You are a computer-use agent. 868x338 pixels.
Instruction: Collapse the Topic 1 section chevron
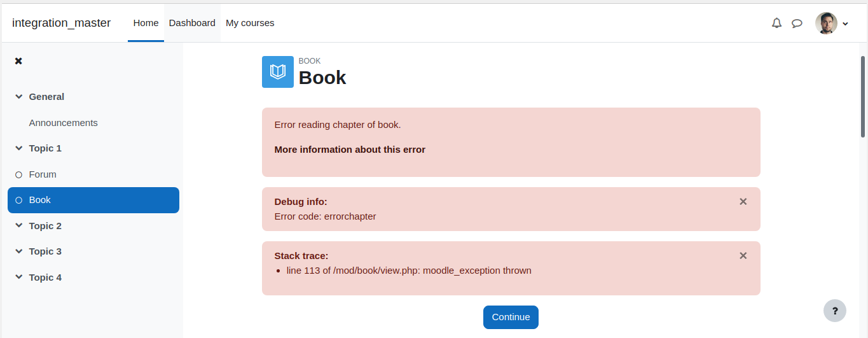tap(19, 148)
